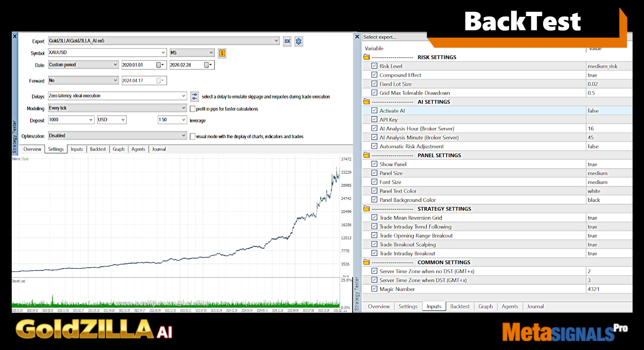The height and width of the screenshot is (350, 644).
Task: Switch to Settings tab in left panel
Action: point(56,149)
